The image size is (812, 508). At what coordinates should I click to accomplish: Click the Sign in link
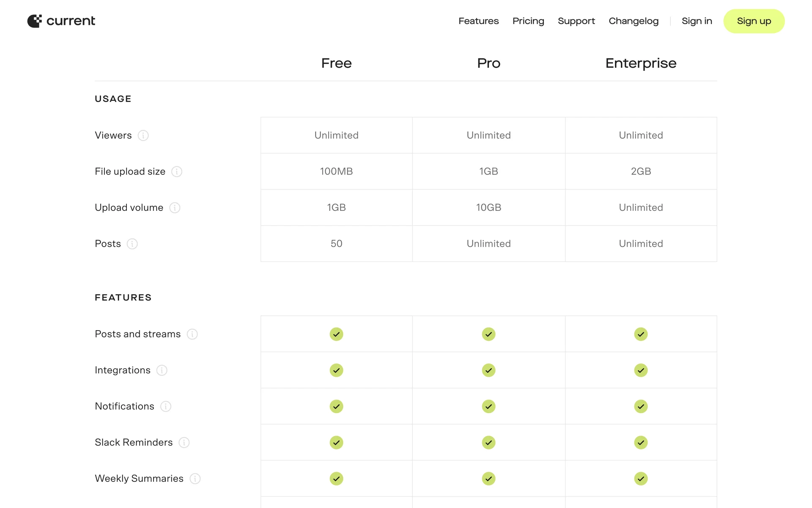697,21
